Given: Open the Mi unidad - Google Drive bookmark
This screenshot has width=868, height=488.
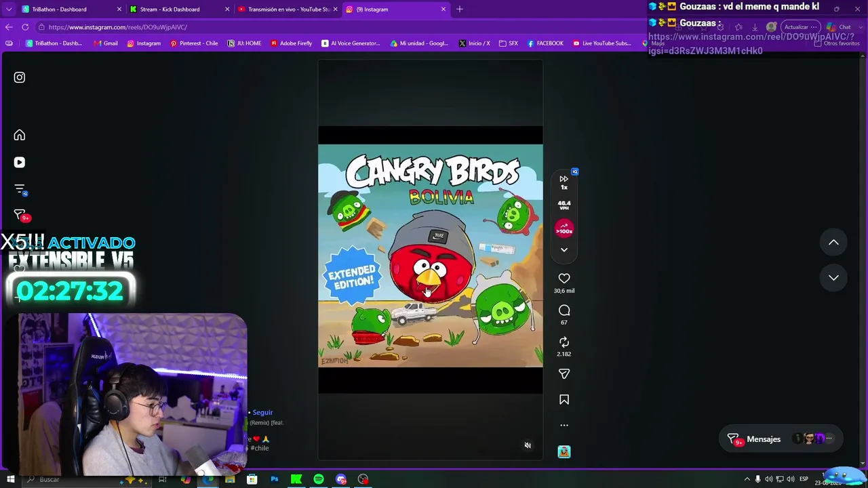Looking at the screenshot, I should click(x=419, y=43).
